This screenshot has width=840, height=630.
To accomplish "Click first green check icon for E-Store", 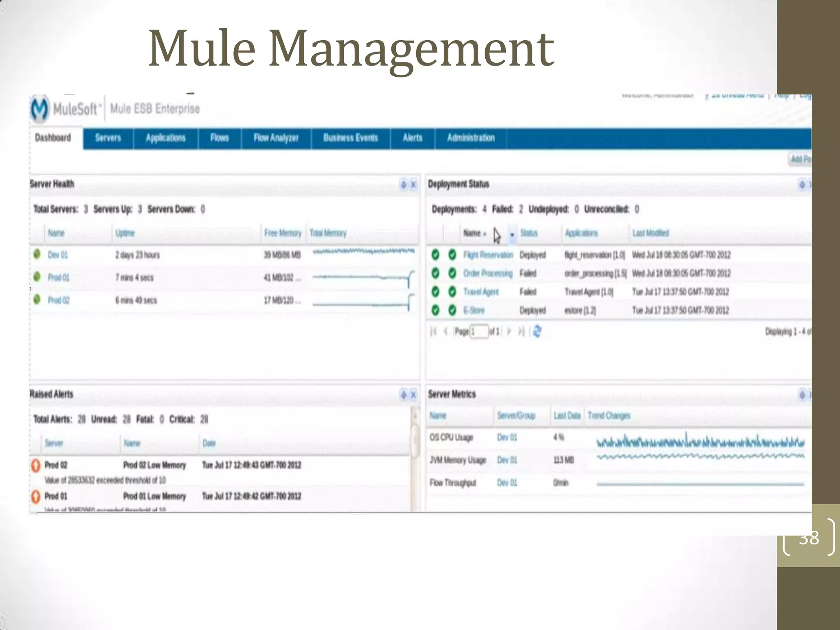I will pyautogui.click(x=436, y=310).
